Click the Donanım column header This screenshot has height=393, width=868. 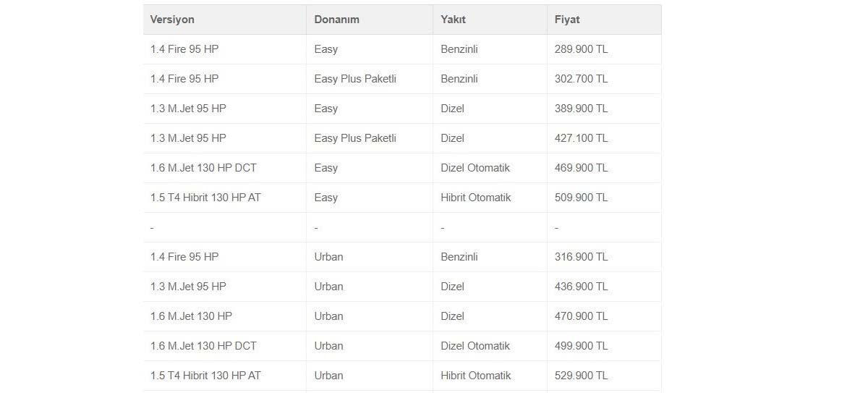click(x=338, y=20)
